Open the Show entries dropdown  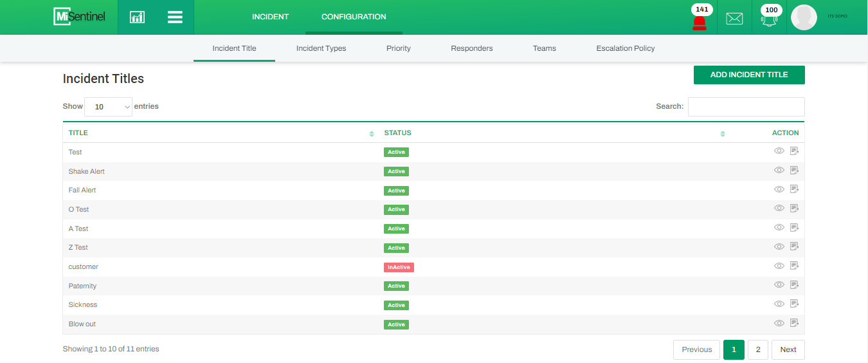tap(108, 107)
